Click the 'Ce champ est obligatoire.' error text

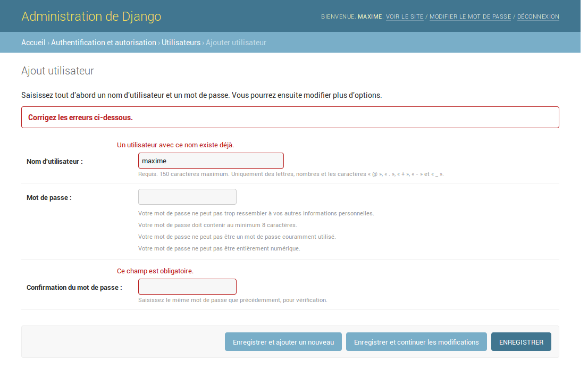pyautogui.click(x=155, y=271)
